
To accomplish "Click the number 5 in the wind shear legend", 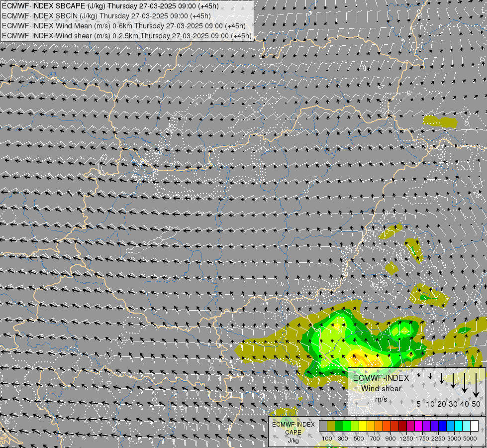I will point(419,404).
